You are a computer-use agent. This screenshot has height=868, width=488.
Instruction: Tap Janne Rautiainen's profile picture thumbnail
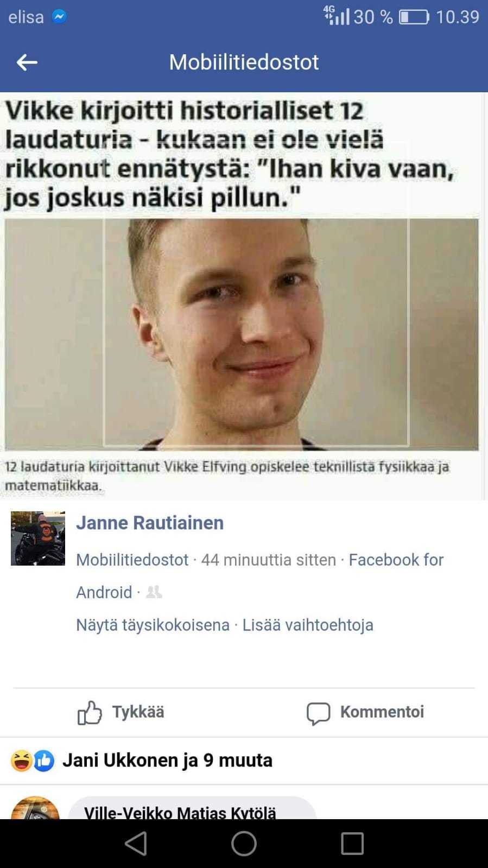point(38,538)
